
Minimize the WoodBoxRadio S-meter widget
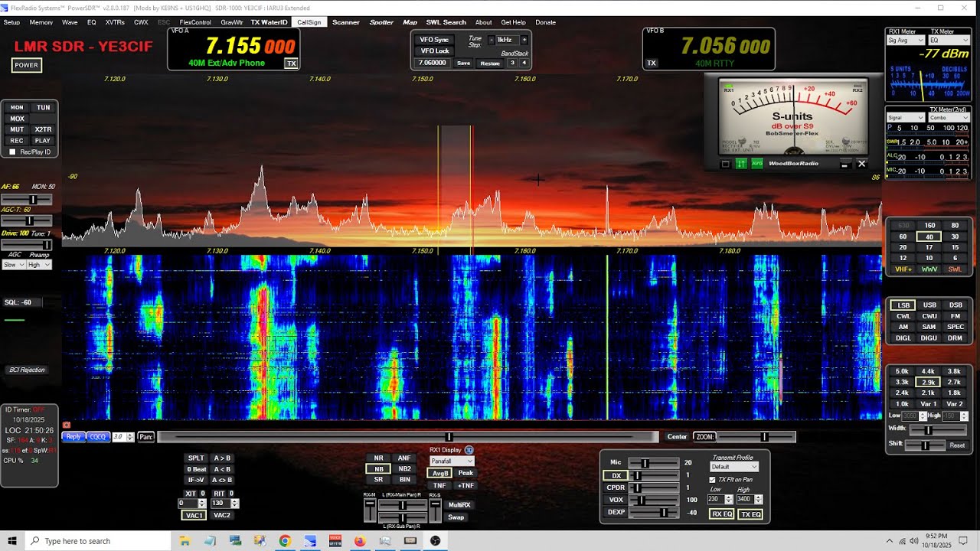(x=844, y=164)
